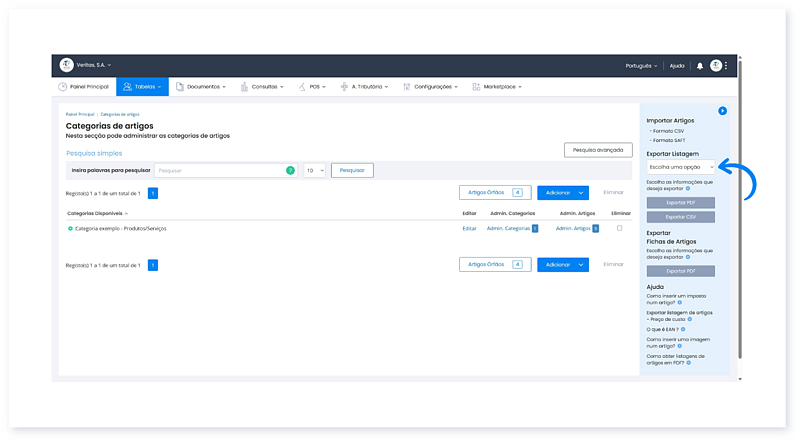Screen dimensions: 800x442
Task: Click the Veritas company logo icon
Action: click(67, 66)
